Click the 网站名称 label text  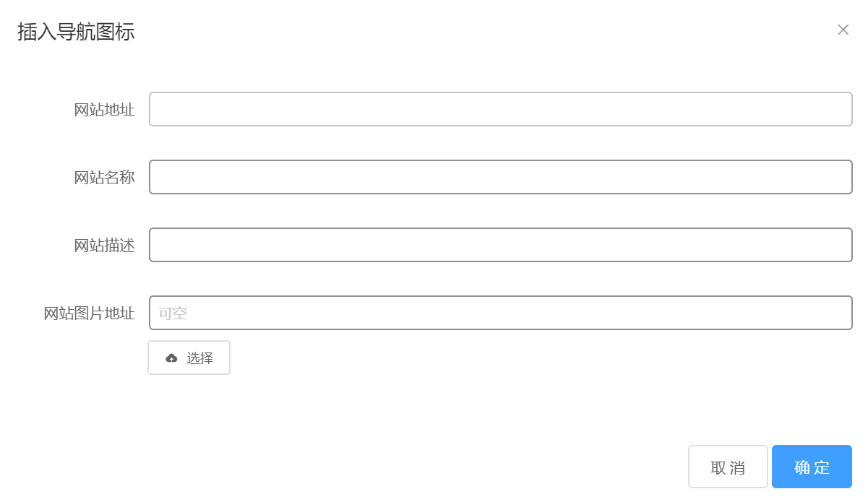(104, 178)
